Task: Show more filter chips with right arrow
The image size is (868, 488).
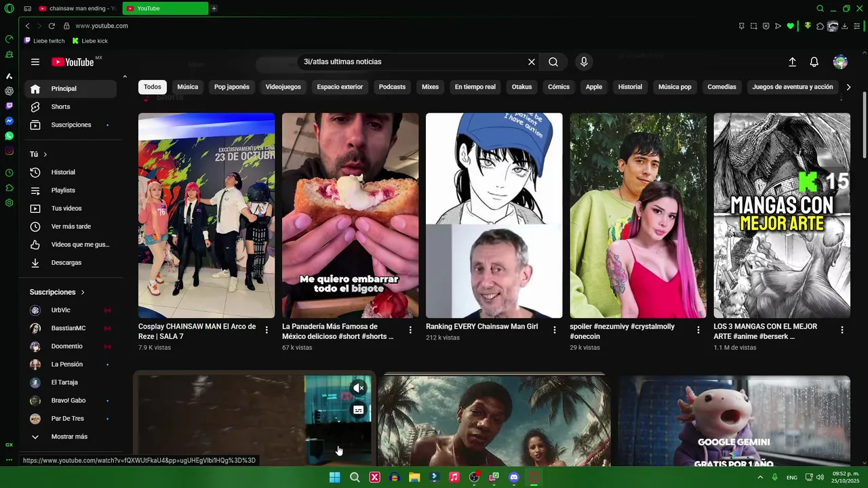Action: (x=848, y=87)
